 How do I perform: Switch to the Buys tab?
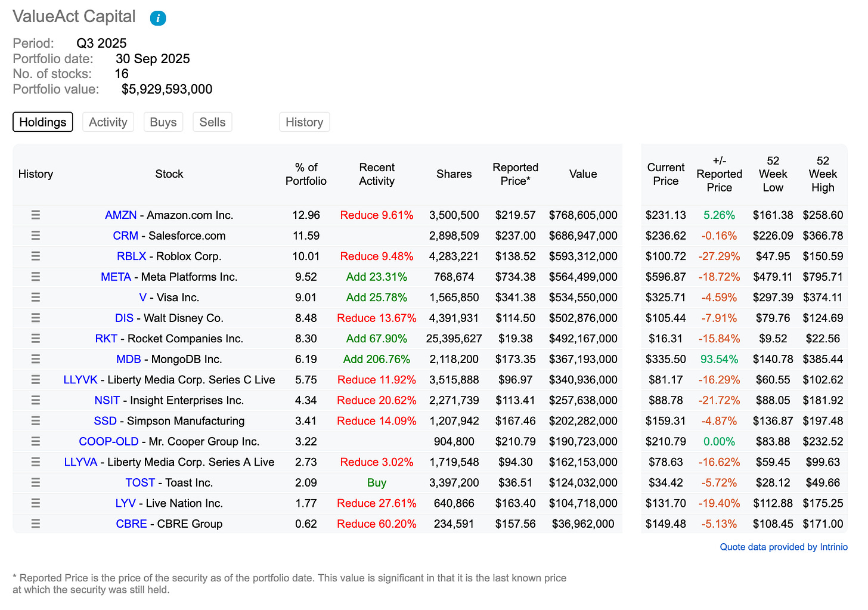tap(163, 122)
